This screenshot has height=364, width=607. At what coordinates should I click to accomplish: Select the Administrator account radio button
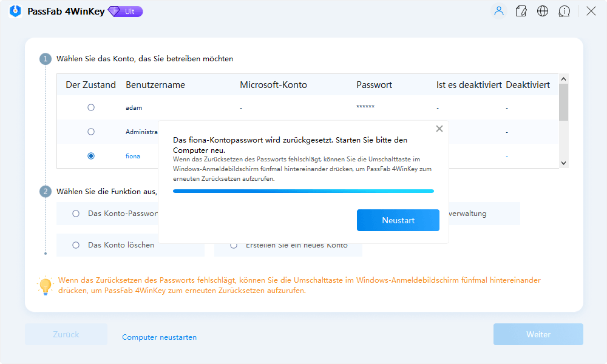[91, 132]
